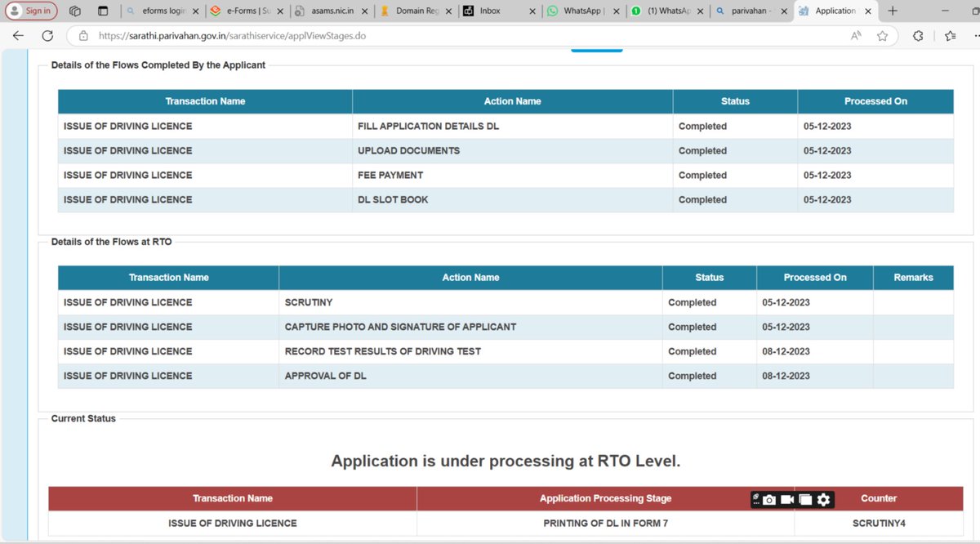This screenshot has height=544, width=980.
Task: Open the favorites list icon
Action: pyautogui.click(x=950, y=36)
